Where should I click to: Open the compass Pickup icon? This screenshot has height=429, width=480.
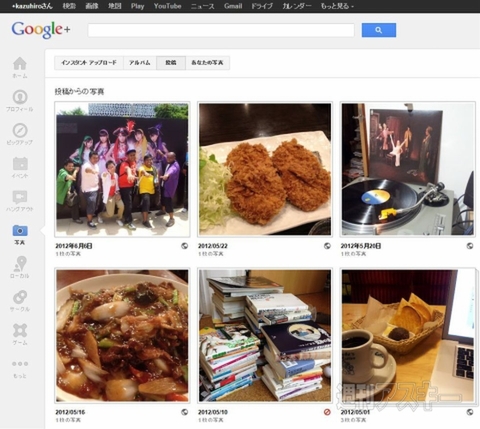coord(20,130)
